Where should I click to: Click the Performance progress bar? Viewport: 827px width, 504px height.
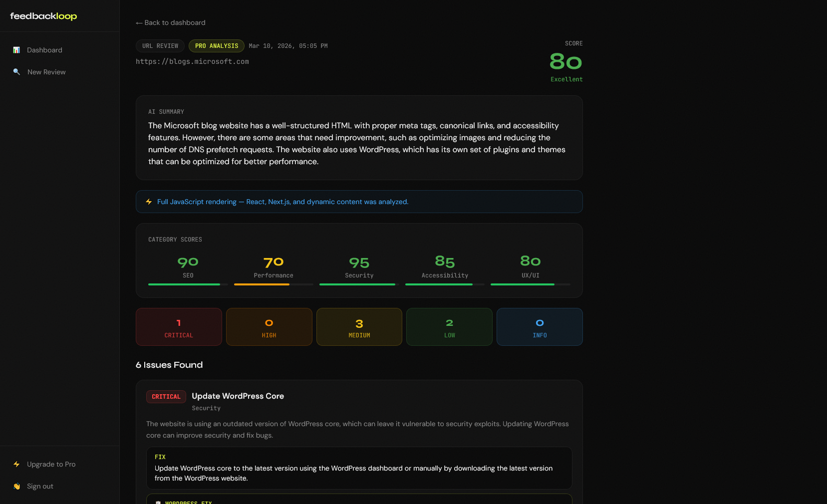tap(274, 284)
